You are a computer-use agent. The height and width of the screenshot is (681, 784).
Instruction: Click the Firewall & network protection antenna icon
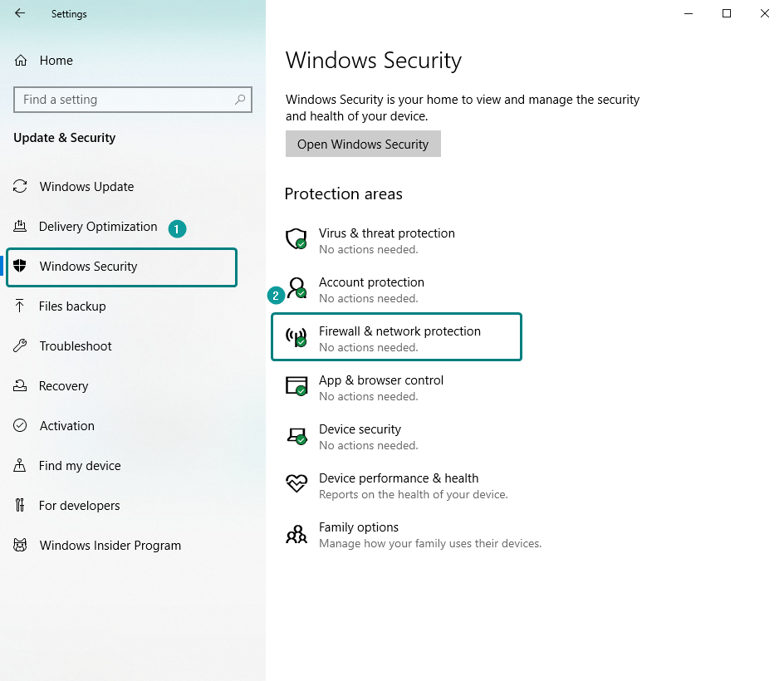tap(296, 337)
